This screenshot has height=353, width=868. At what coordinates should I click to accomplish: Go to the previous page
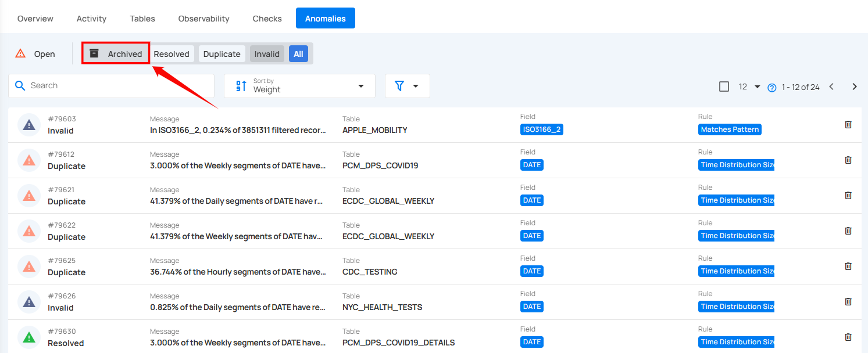pyautogui.click(x=831, y=87)
